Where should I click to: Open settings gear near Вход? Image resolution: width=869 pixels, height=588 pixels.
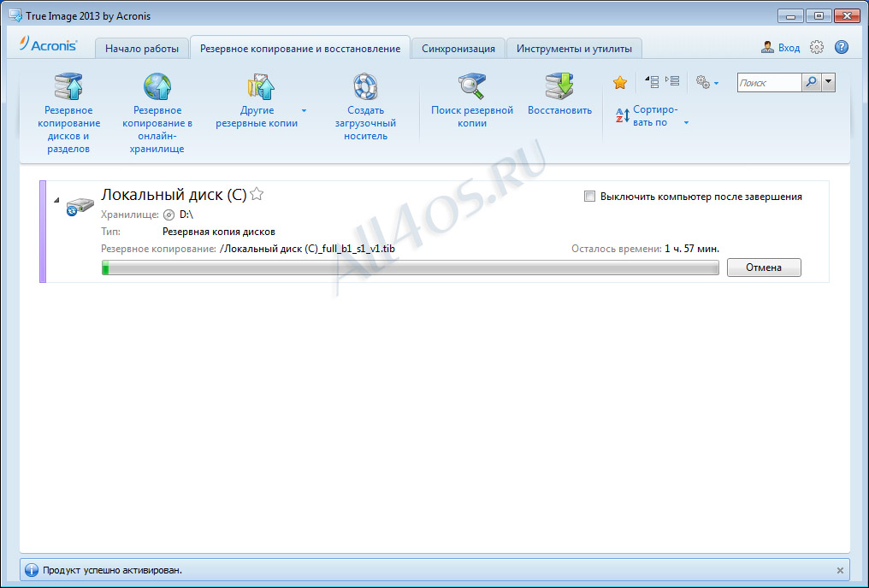[x=816, y=47]
